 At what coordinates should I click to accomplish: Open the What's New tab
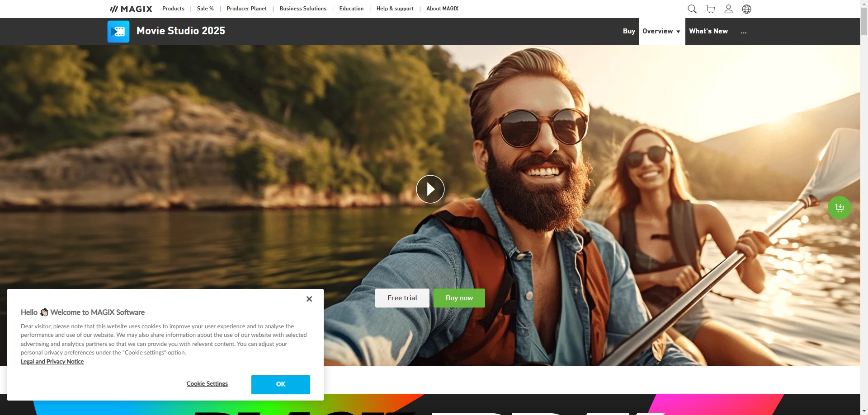[708, 31]
